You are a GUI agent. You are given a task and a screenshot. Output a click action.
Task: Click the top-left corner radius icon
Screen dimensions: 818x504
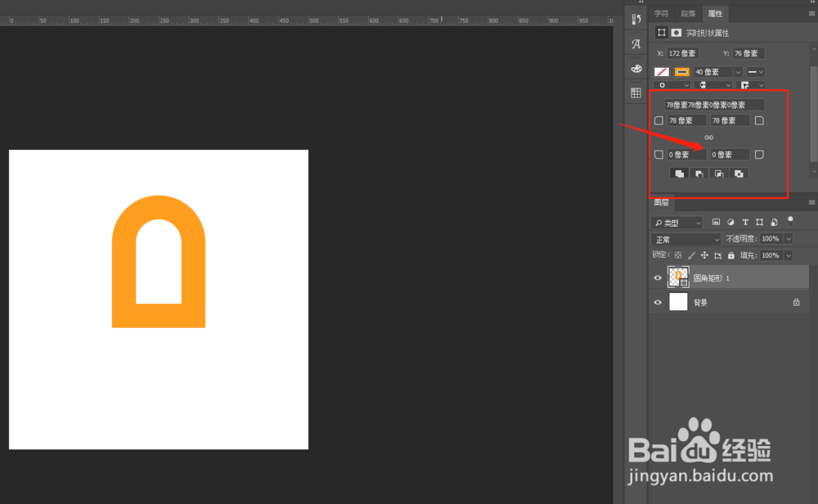click(x=658, y=121)
